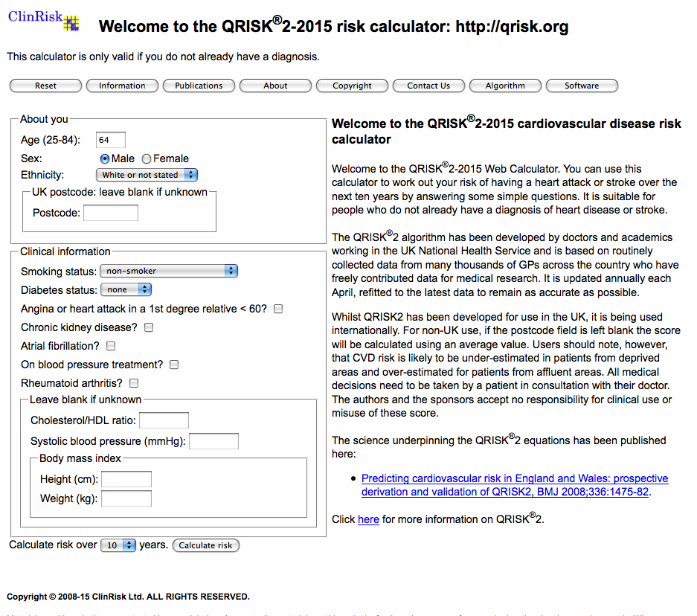This screenshot has height=616, width=697.
Task: Check the On blood pressure treatment box
Action: (x=174, y=365)
